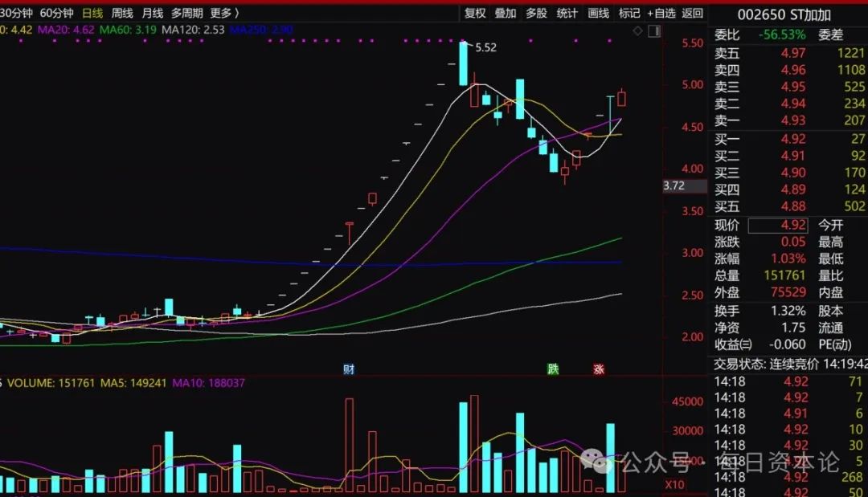This screenshot has width=868, height=497.
Task: Click the X10 volume scale indicator
Action: (675, 485)
